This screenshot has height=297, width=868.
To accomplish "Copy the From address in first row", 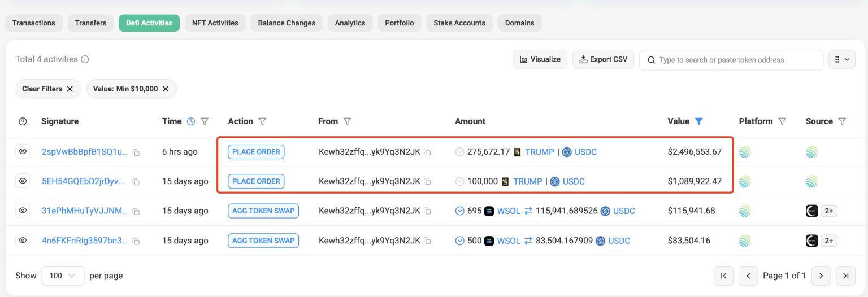I will tap(428, 152).
